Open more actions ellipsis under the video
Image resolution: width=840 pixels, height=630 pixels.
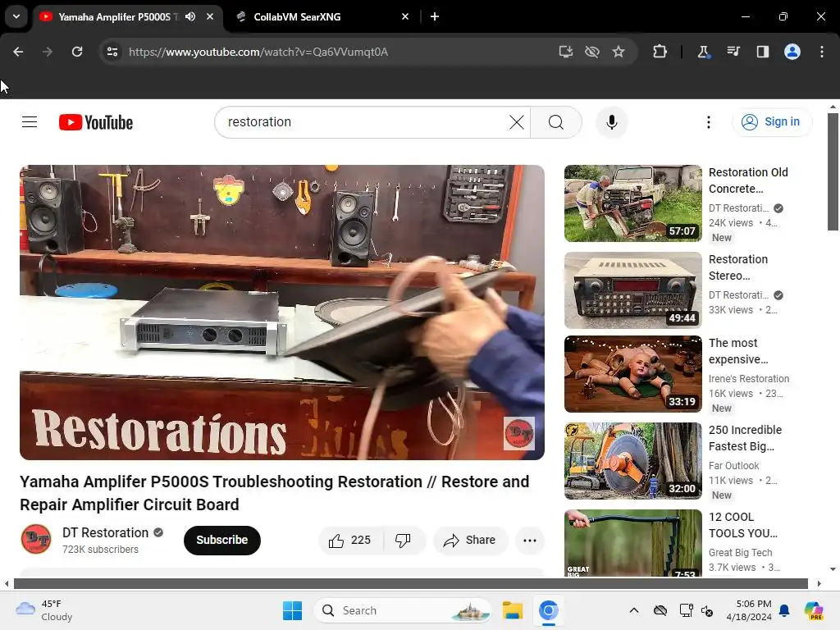tap(529, 540)
